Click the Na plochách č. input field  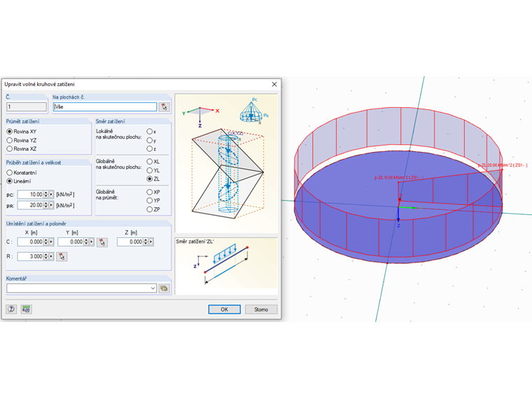[x=105, y=107]
